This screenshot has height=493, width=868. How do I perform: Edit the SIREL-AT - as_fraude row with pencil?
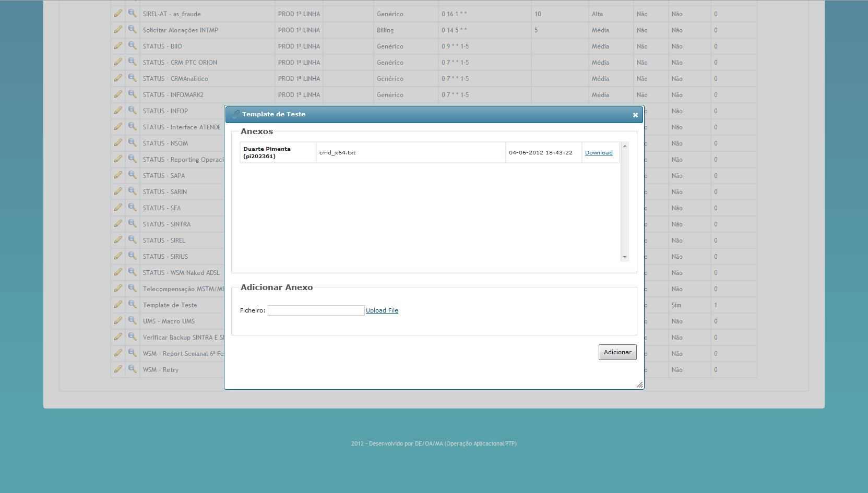(x=118, y=14)
